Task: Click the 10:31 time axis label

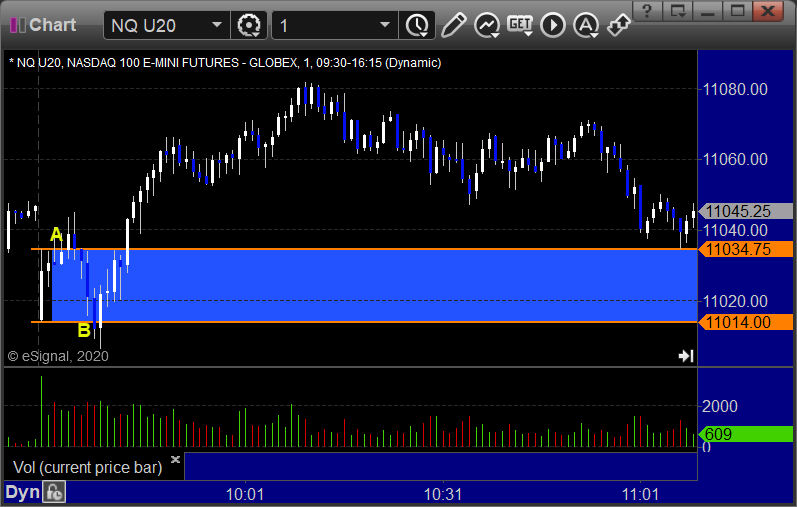Action: click(443, 494)
